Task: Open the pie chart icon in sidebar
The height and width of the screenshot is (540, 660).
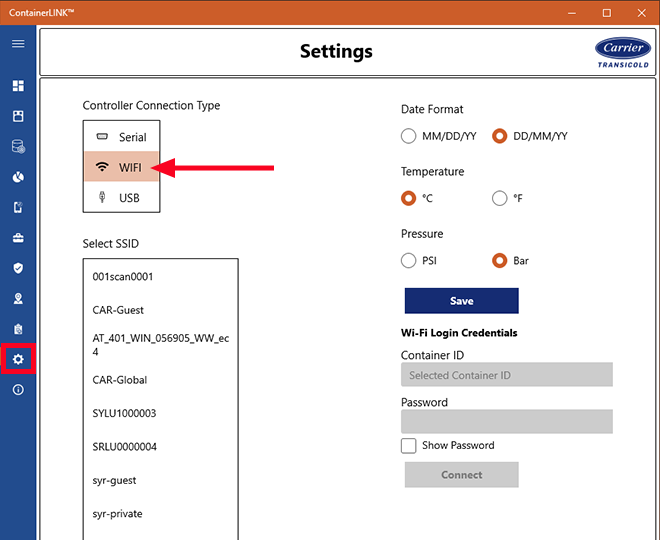Action: (x=18, y=177)
